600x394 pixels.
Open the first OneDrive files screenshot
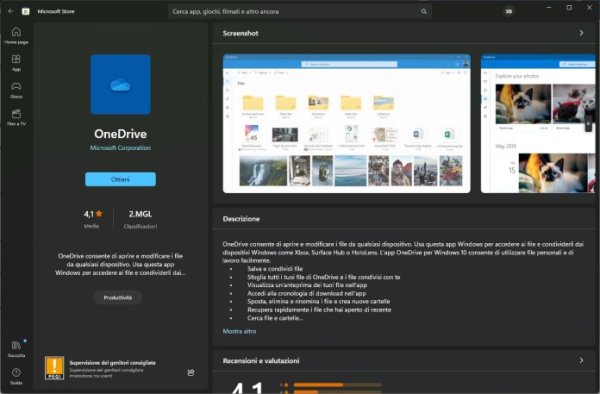(347, 124)
